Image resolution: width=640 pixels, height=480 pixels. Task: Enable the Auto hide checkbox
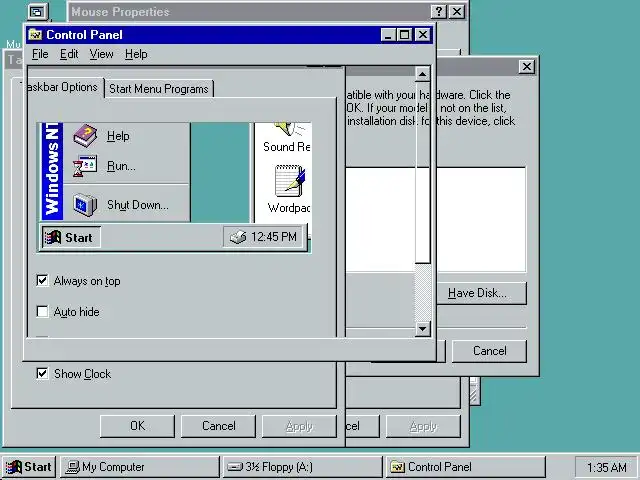[x=42, y=311]
